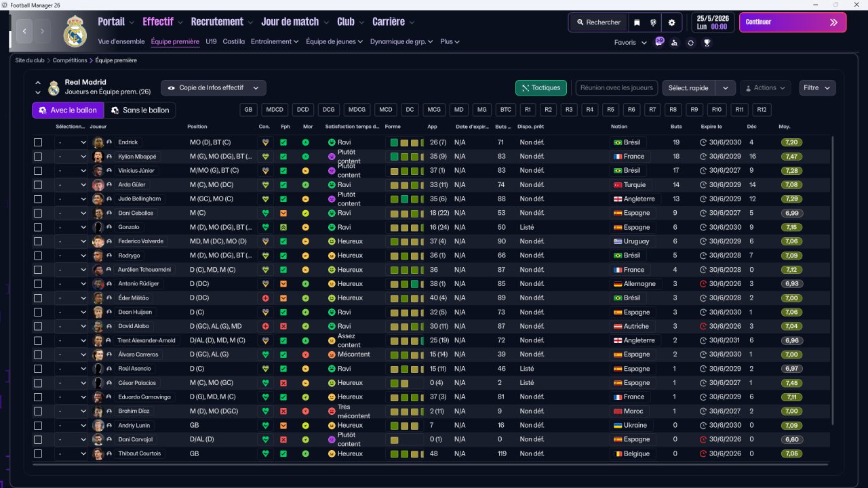
Task: Click the Rechercher search field
Action: 598,22
